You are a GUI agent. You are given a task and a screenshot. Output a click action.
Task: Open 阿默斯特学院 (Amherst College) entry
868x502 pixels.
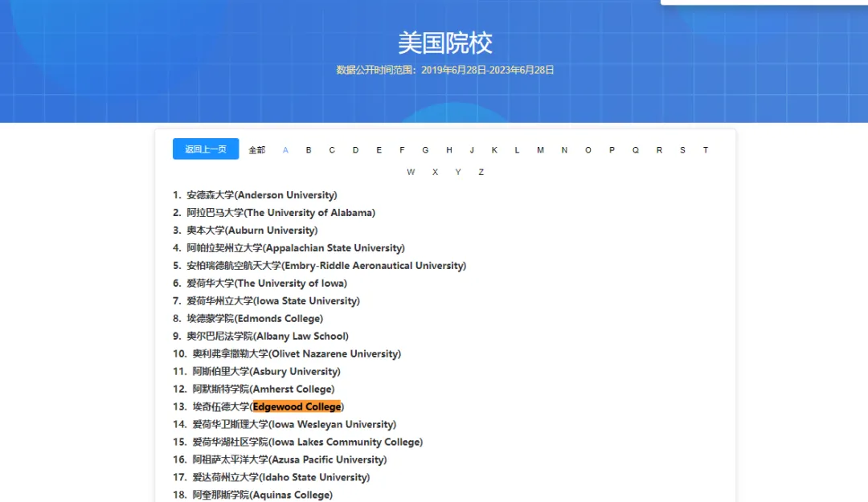point(264,389)
